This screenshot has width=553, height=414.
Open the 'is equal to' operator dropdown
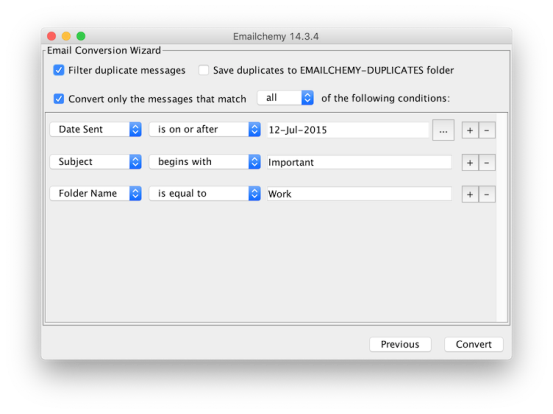point(205,194)
